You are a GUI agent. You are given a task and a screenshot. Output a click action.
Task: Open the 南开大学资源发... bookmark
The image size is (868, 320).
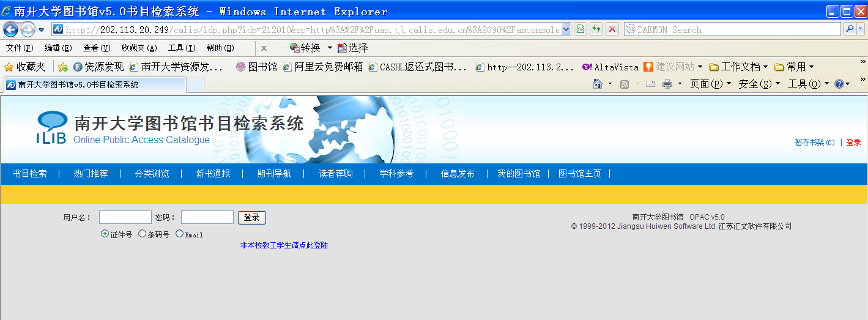click(x=176, y=67)
